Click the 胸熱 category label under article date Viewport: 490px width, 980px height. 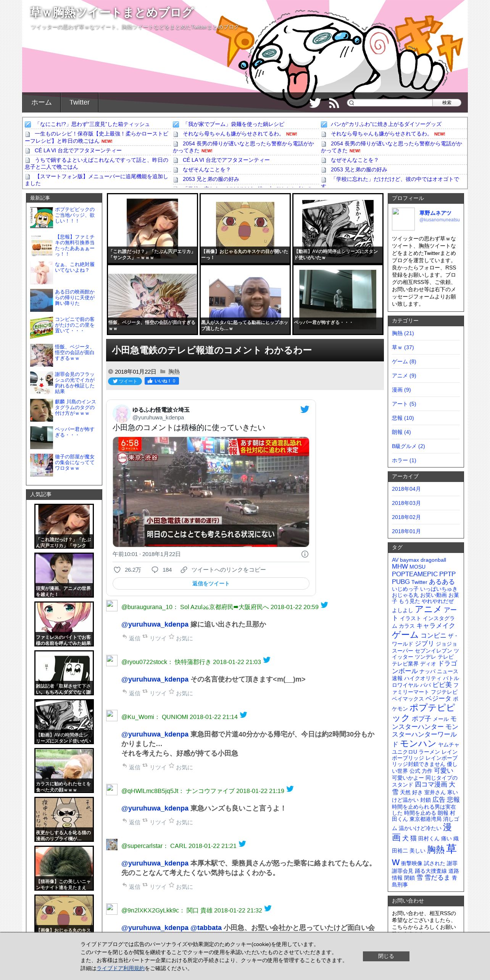[x=174, y=371]
